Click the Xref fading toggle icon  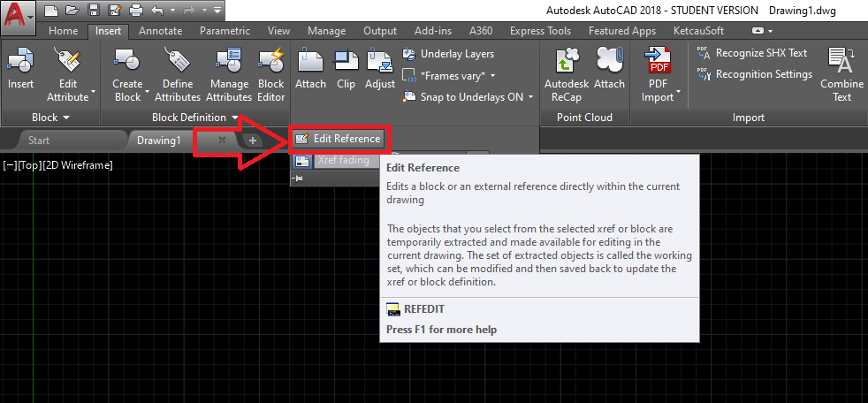pyautogui.click(x=301, y=161)
